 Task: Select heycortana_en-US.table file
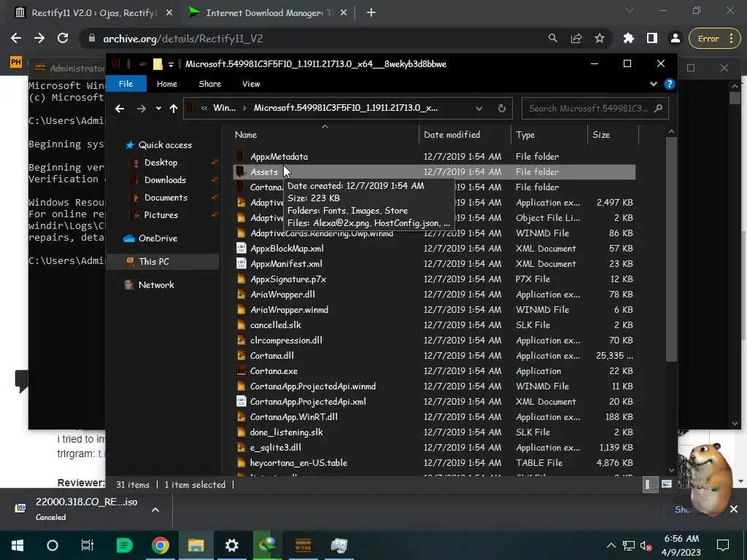coord(298,463)
